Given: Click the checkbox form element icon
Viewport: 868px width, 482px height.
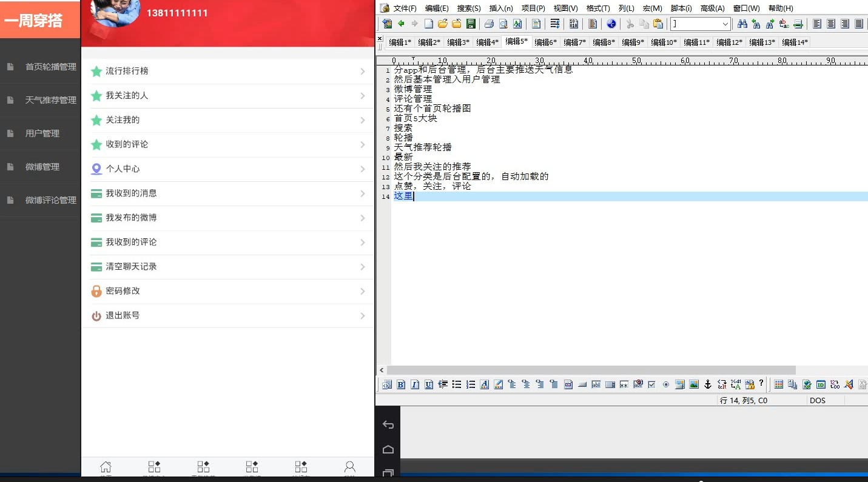Looking at the screenshot, I should coord(652,384).
